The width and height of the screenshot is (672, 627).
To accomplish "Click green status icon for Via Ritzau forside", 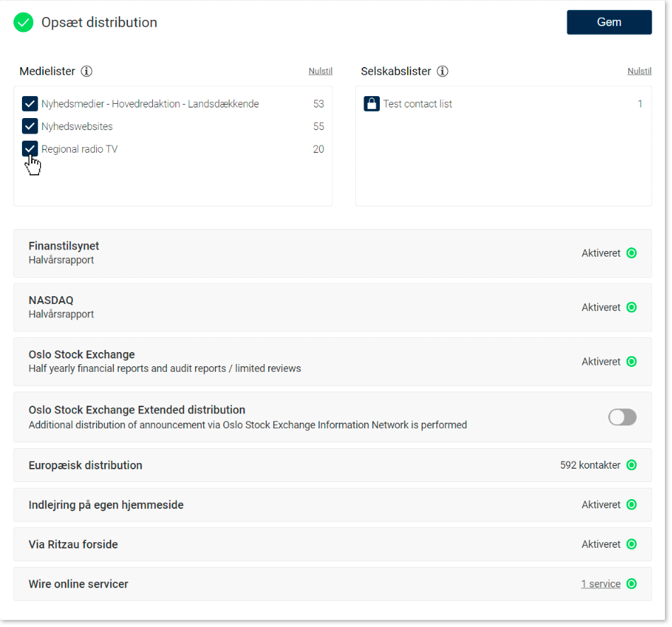I will click(x=632, y=544).
